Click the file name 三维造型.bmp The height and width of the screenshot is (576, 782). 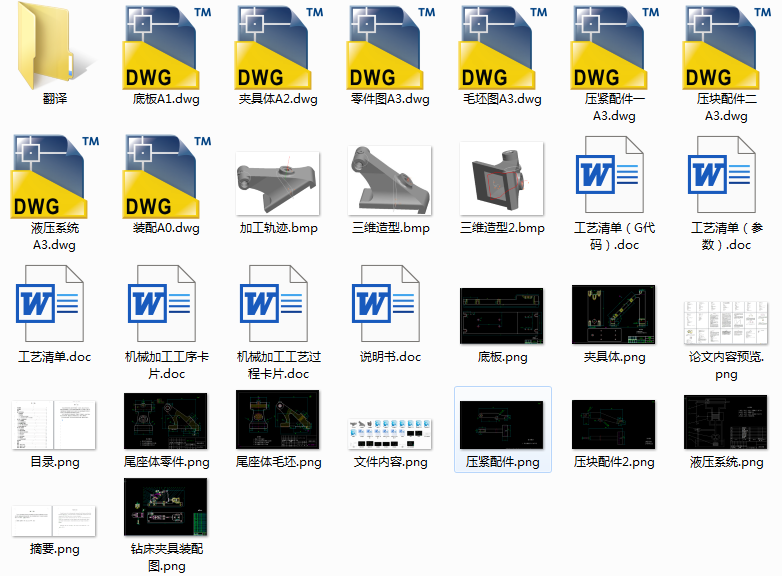391,228
